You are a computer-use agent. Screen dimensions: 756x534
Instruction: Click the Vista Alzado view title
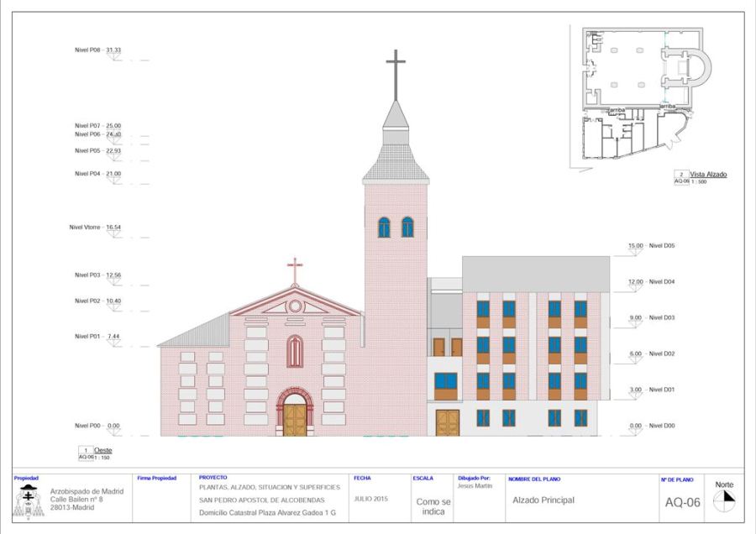(x=708, y=175)
